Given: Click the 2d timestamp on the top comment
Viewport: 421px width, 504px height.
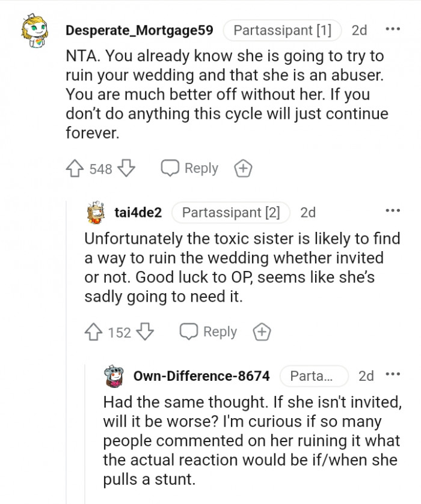Looking at the screenshot, I should click(358, 30).
